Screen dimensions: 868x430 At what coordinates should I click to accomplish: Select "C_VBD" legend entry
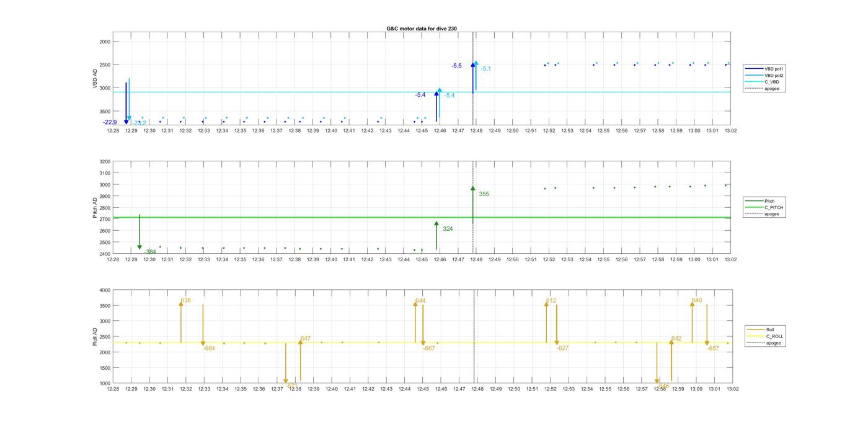click(x=772, y=82)
